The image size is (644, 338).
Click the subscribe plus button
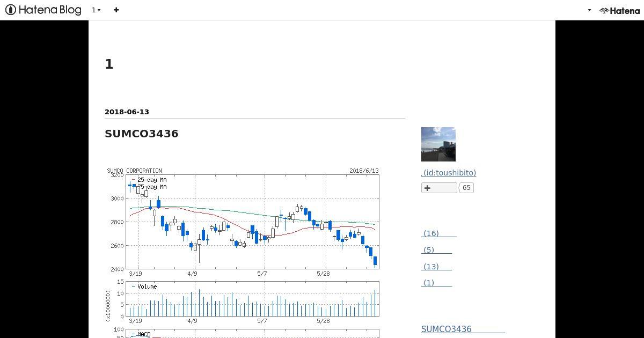coord(439,188)
